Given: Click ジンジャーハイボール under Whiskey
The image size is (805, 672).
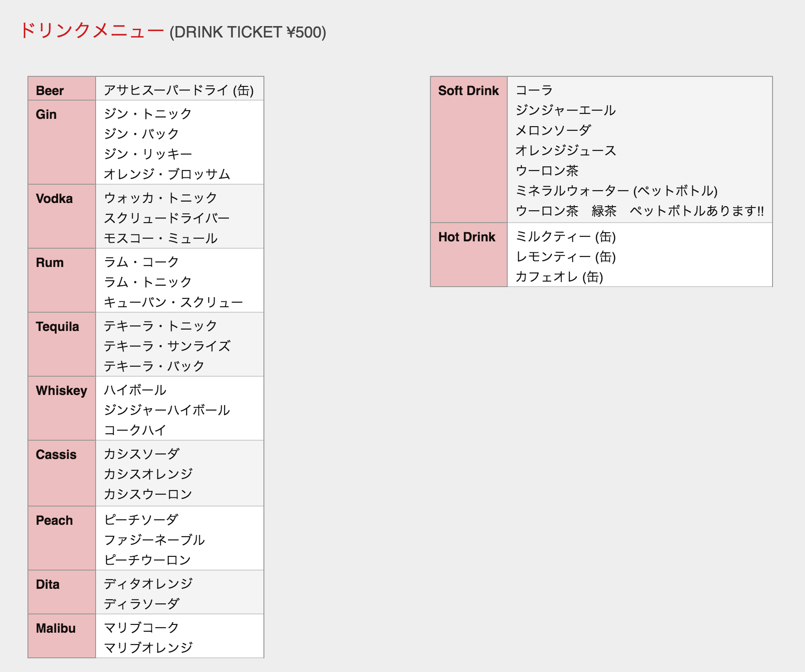Looking at the screenshot, I should [166, 410].
